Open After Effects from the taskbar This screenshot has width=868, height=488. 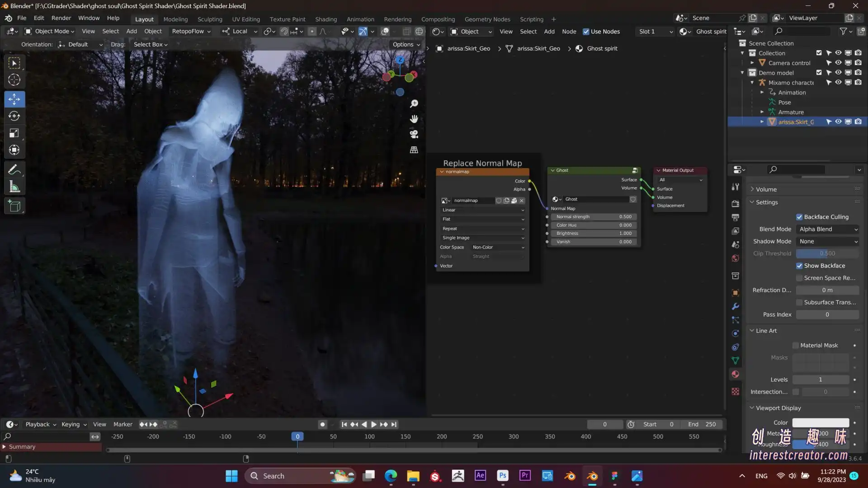click(480, 476)
